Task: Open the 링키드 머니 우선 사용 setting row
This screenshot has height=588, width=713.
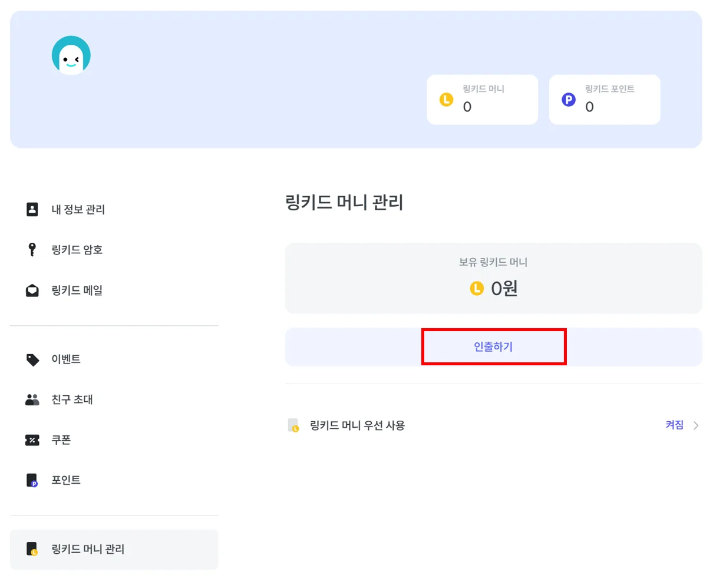Action: click(357, 425)
